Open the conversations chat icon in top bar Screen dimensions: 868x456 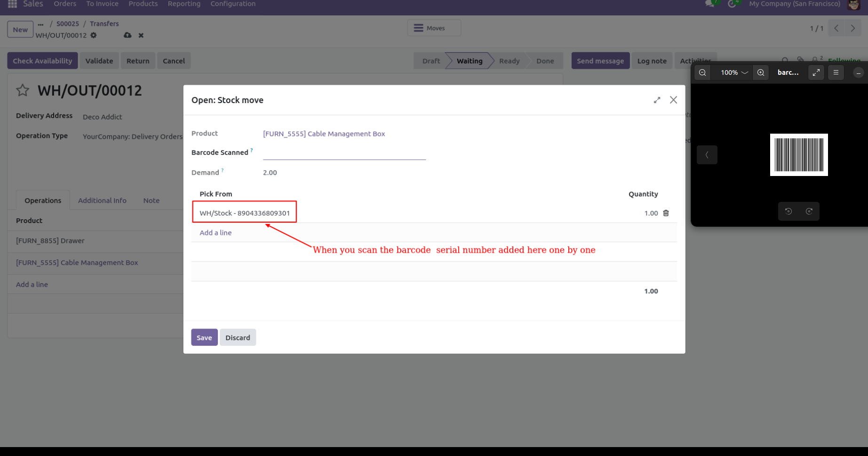[710, 4]
